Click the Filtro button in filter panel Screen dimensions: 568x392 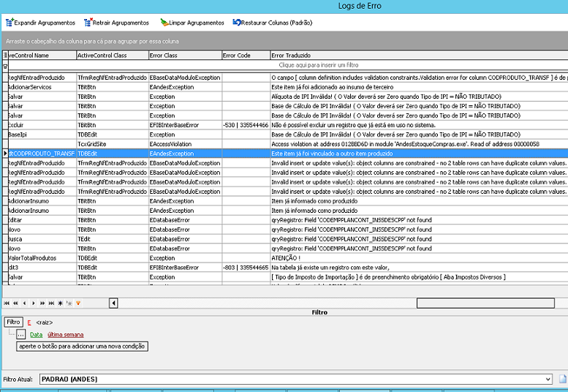[13, 322]
